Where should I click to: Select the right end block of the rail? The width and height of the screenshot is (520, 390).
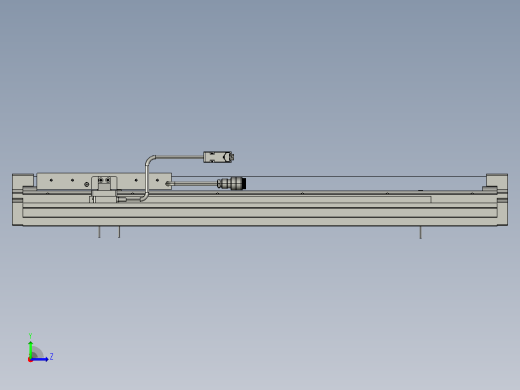(497, 199)
